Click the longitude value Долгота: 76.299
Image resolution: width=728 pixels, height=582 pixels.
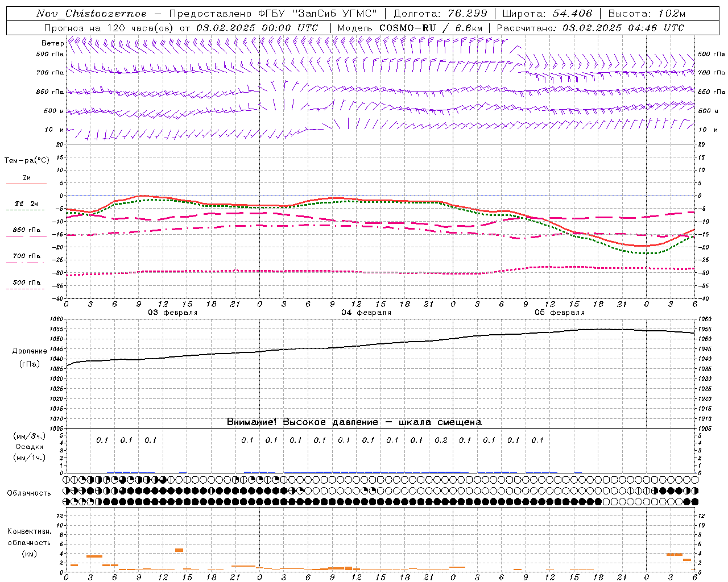point(440,14)
